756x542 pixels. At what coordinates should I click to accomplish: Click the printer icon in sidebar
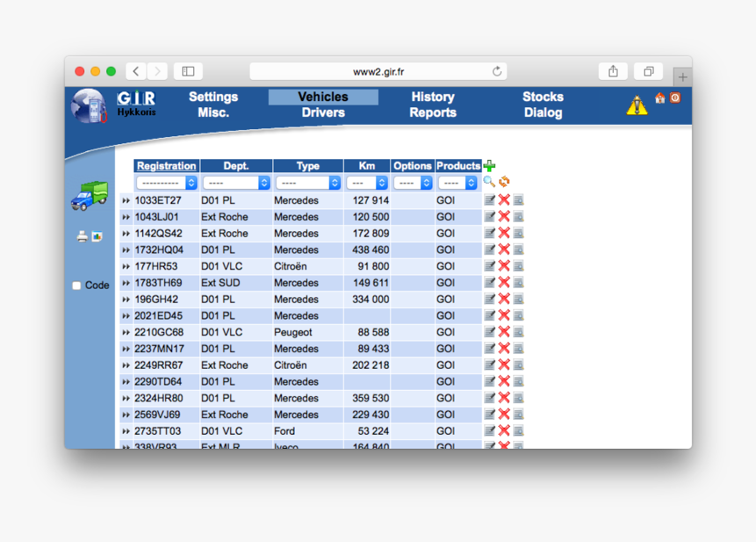pyautogui.click(x=82, y=237)
